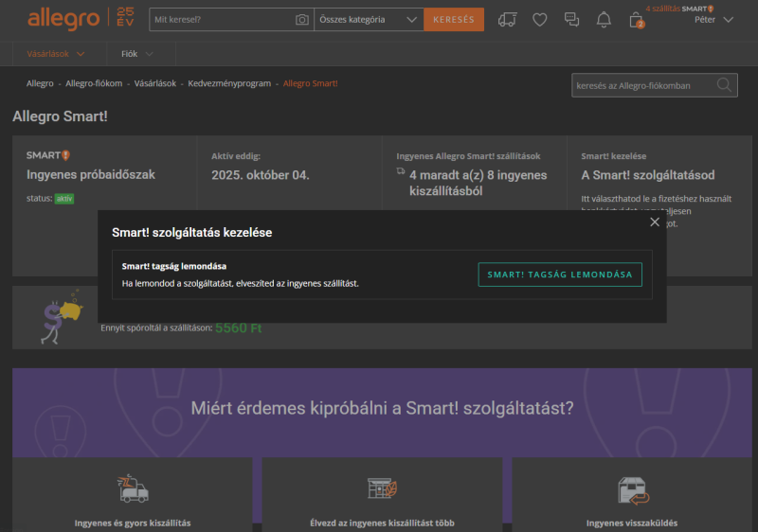Click A Smart! szolgáltatásod heading
The width and height of the screenshot is (758, 532).
tap(648, 175)
